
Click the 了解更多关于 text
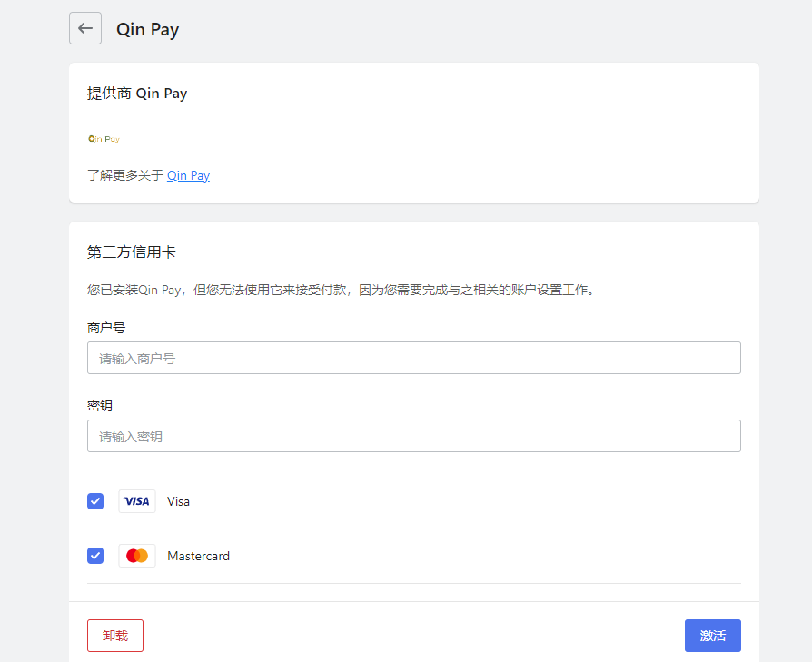(125, 175)
